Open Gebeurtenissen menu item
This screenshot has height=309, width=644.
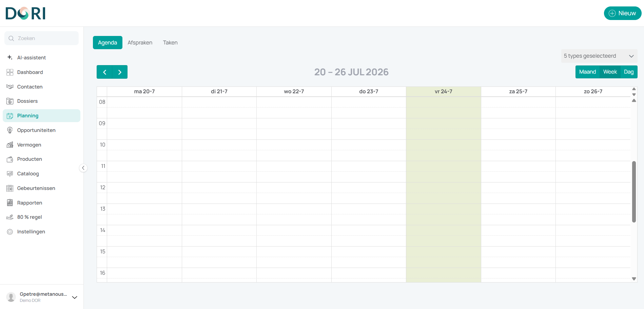41,188
